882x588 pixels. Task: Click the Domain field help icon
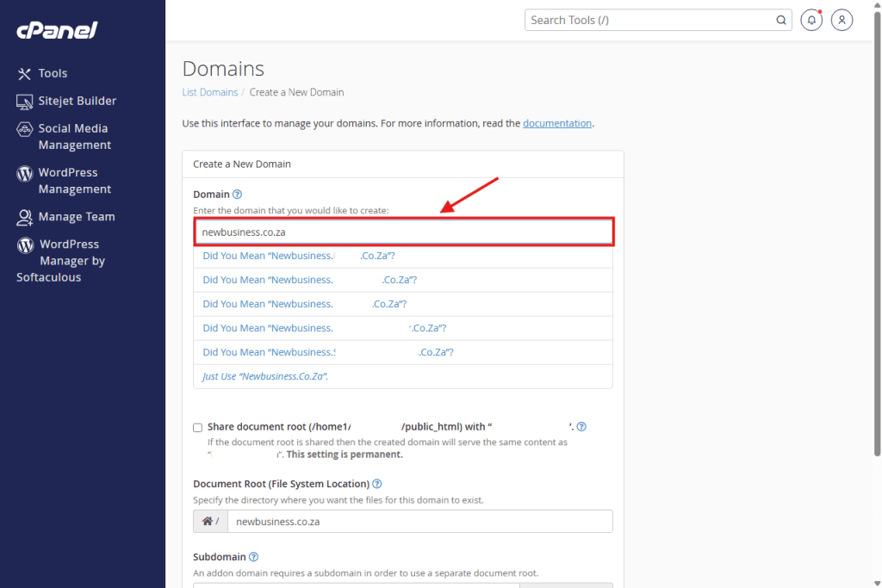[238, 195]
